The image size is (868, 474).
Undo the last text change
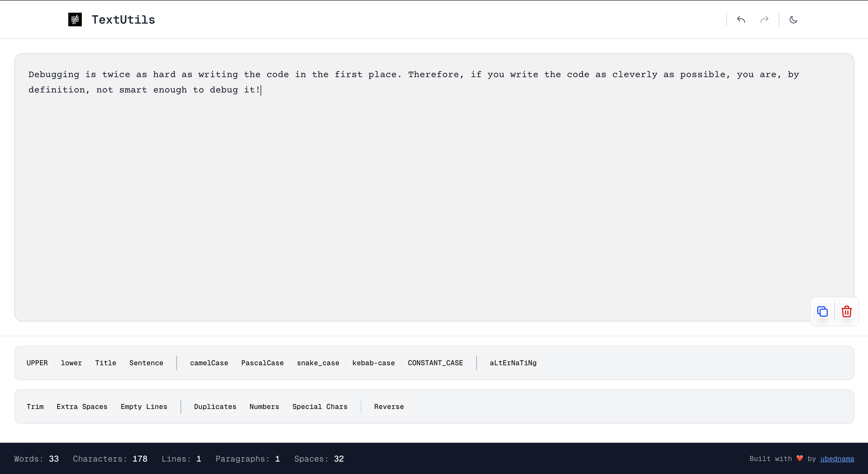pos(741,20)
